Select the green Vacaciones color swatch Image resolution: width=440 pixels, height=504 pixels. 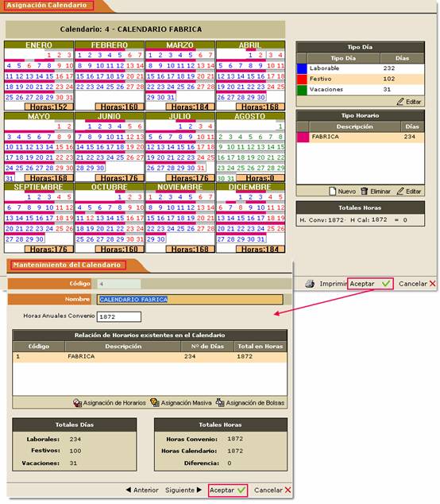(302, 90)
